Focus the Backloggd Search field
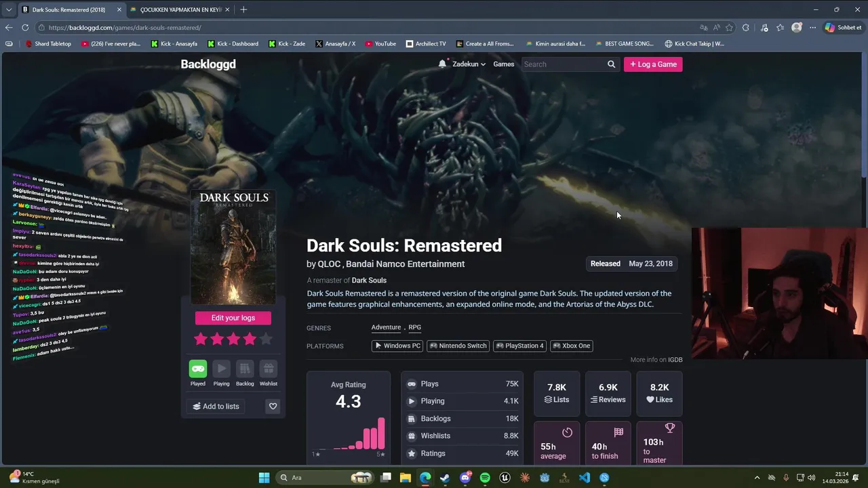The width and height of the screenshot is (868, 488). 563,64
